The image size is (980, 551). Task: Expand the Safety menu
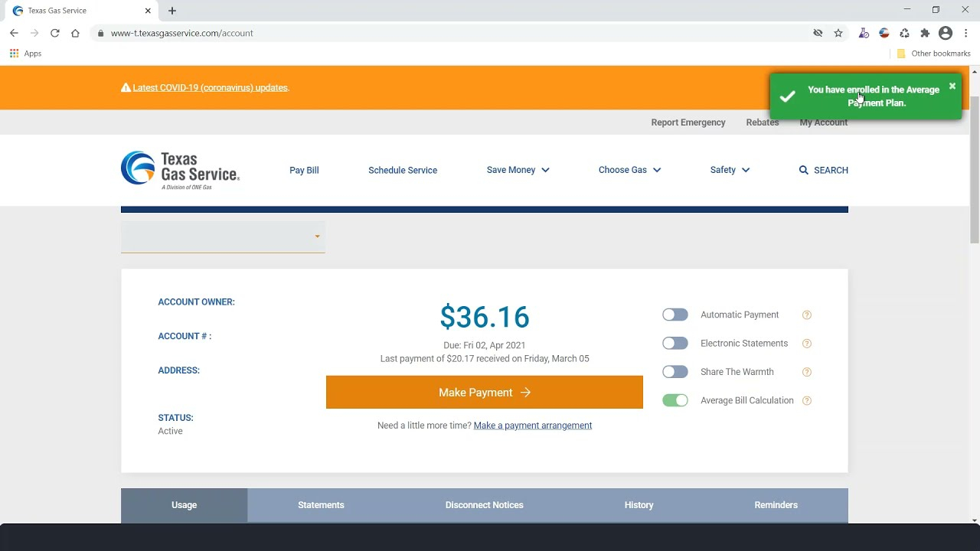[730, 170]
